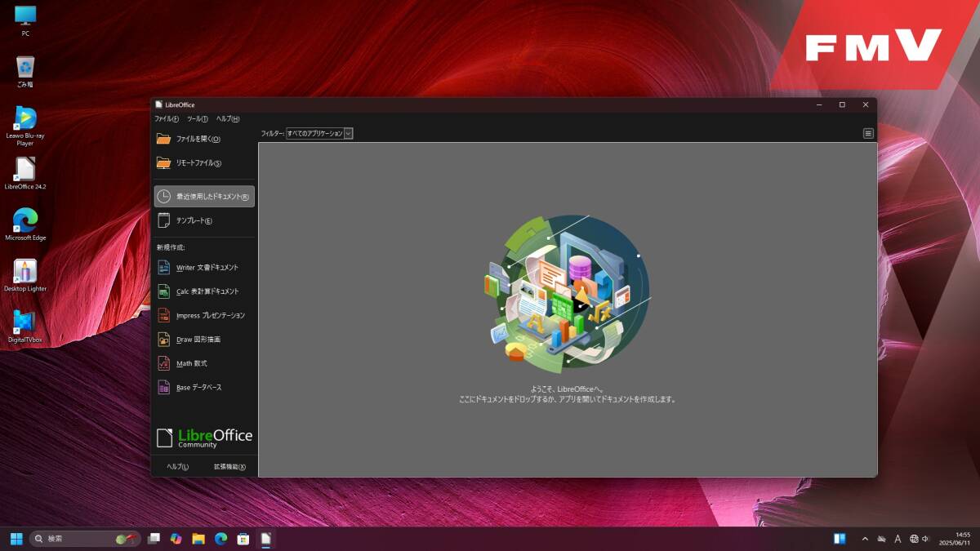Open Copilot from the taskbar
The image size is (980, 551).
[176, 539]
